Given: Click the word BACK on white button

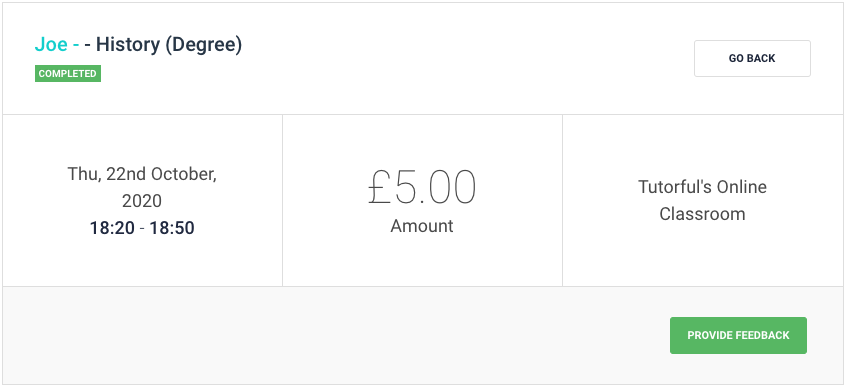Looking at the screenshot, I should (x=763, y=58).
